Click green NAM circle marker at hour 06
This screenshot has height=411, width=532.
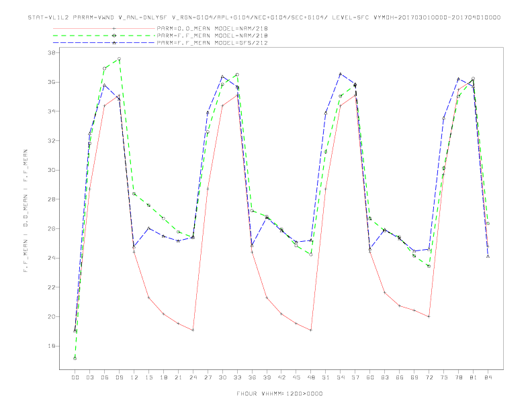pos(105,68)
